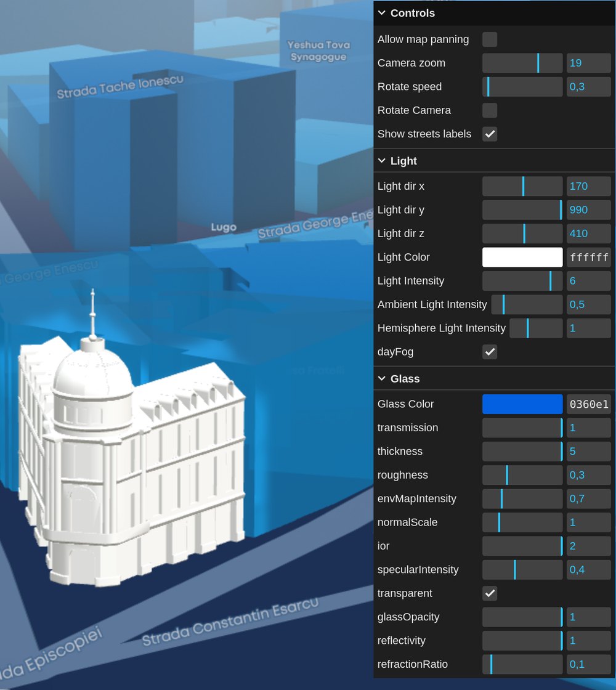
Task: Click the Lugo map label
Action: pos(224,227)
